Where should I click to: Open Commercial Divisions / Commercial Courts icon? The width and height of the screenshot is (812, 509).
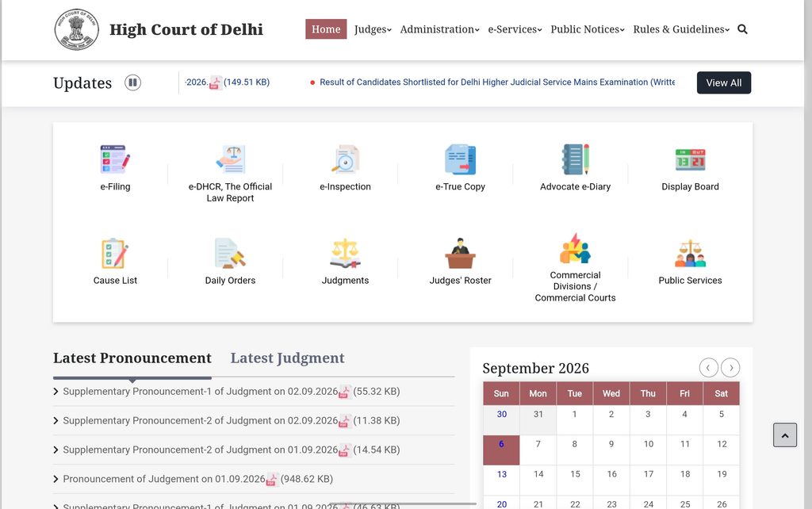(576, 248)
